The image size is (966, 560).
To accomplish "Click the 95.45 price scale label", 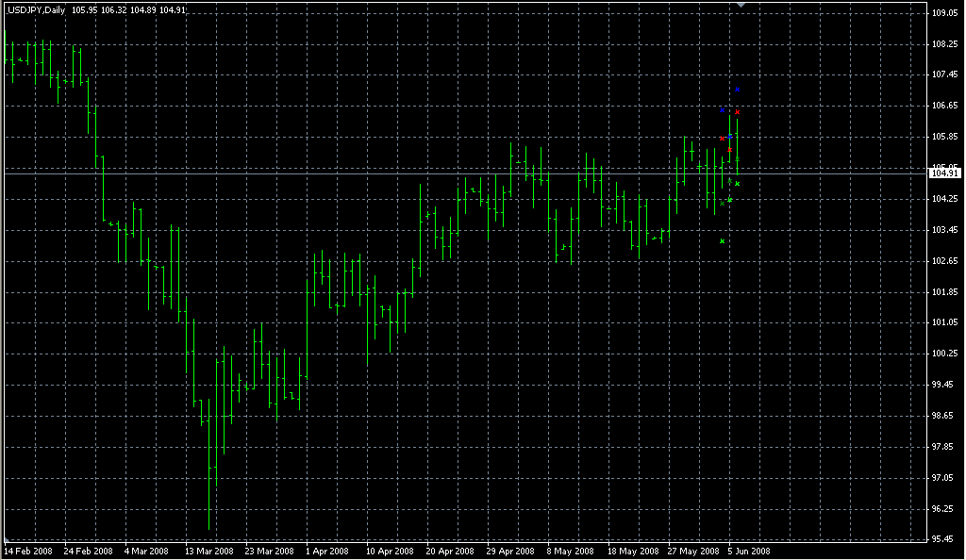I will (944, 540).
